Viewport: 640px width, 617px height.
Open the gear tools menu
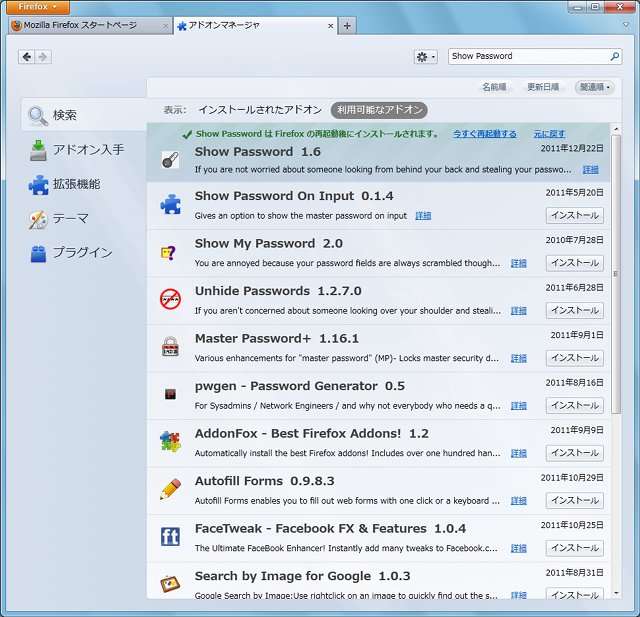pyautogui.click(x=425, y=57)
